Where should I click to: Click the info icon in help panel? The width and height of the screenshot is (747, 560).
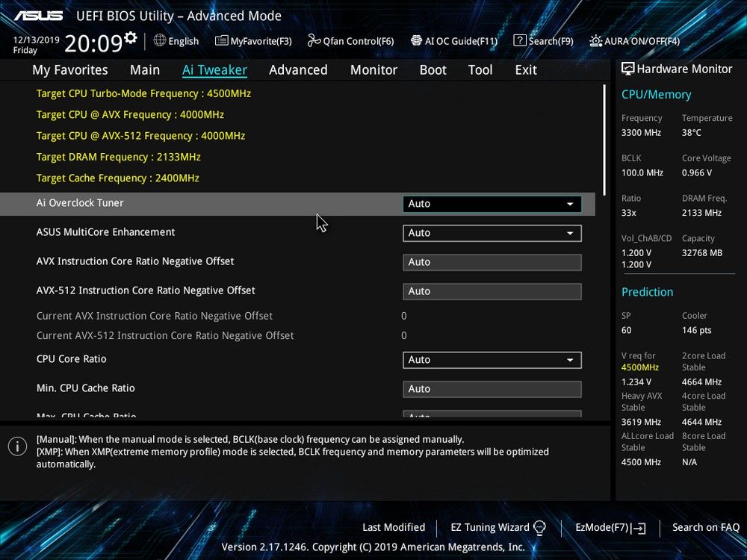coord(18,447)
